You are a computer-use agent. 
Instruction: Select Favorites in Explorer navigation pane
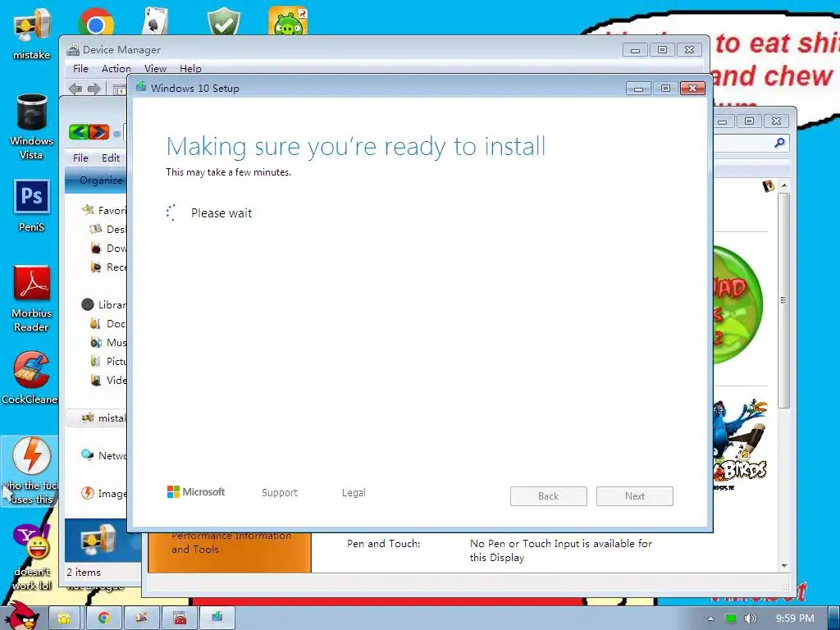[x=104, y=211]
